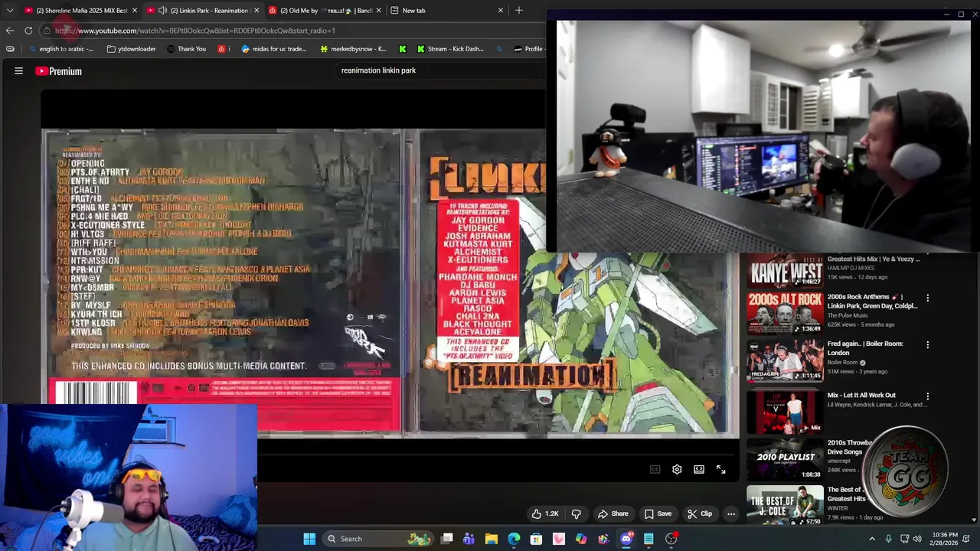Open options menu for 2000s Rock Anthems
980x551 pixels.
click(x=927, y=298)
